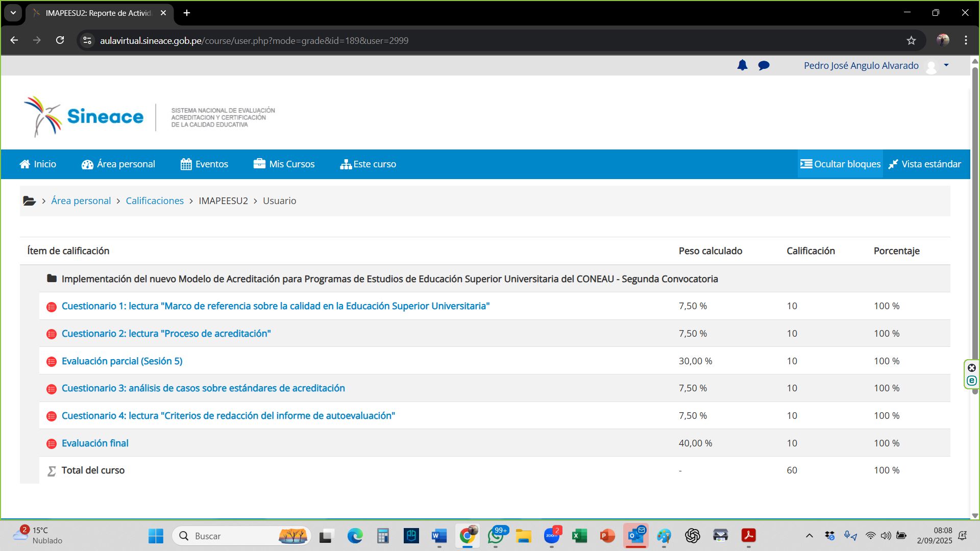Open the tab search dropdown arrow
This screenshot has width=980, height=551.
13,13
